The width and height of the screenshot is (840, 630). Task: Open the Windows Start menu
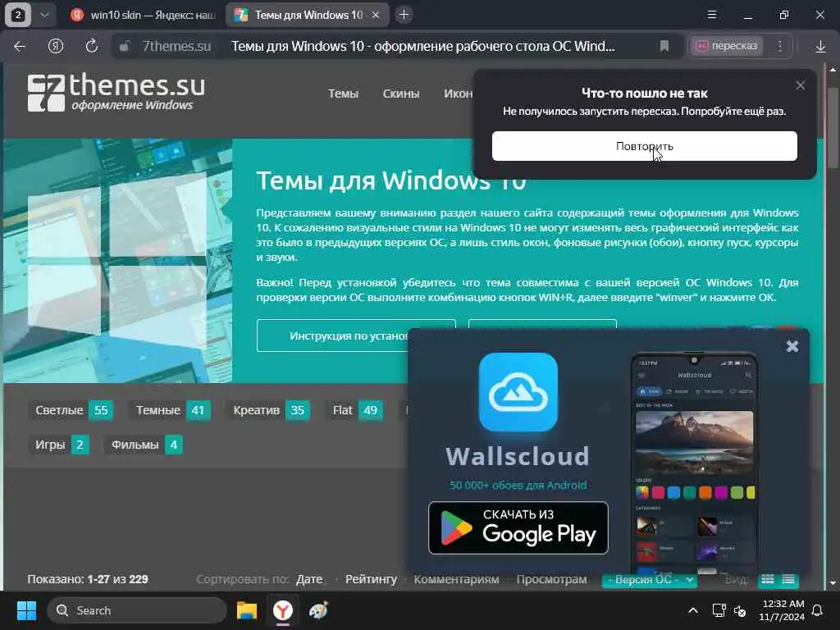(x=26, y=610)
